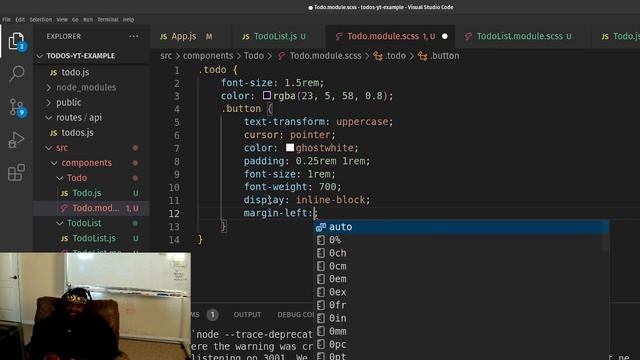Click the suggestion list scrollbar
The width and height of the screenshot is (640, 360).
point(606,236)
